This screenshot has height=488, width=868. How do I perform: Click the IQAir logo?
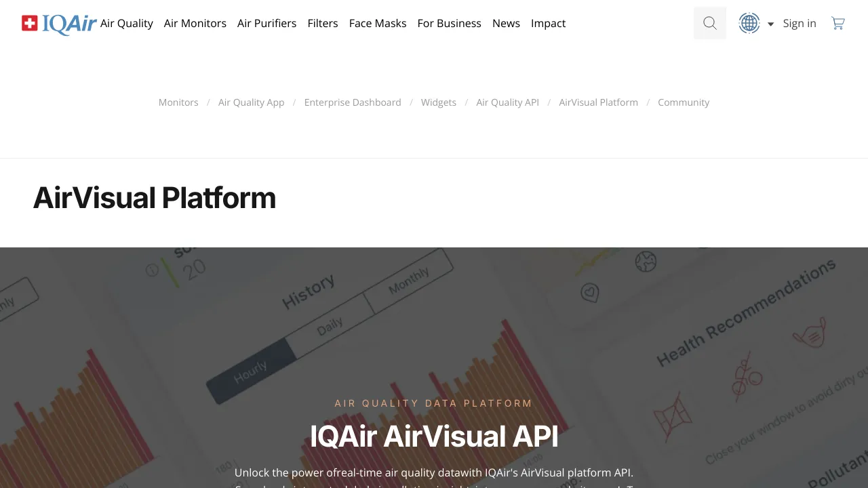click(x=60, y=23)
